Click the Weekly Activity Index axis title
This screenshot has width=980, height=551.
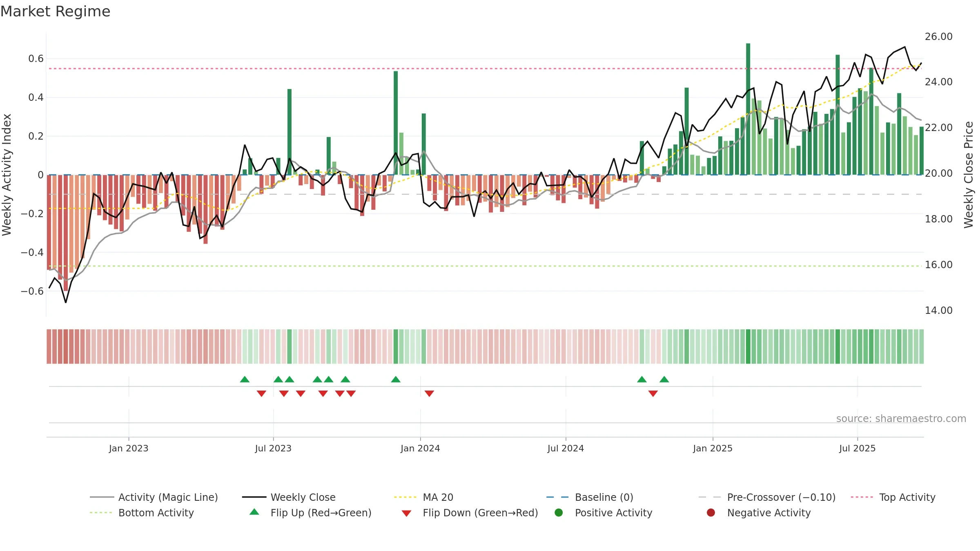coord(7,175)
